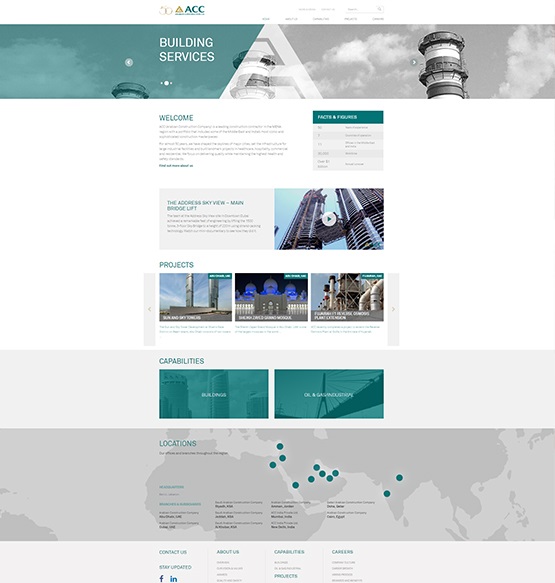555x583 pixels.
Task: Open the Amman, Jordan branch entry
Action: (291, 504)
